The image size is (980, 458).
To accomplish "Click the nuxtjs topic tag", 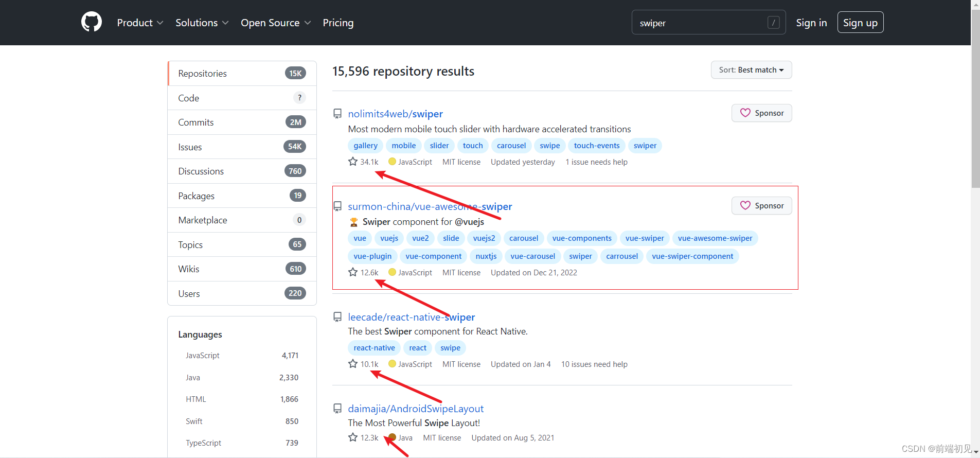I will coord(486,256).
